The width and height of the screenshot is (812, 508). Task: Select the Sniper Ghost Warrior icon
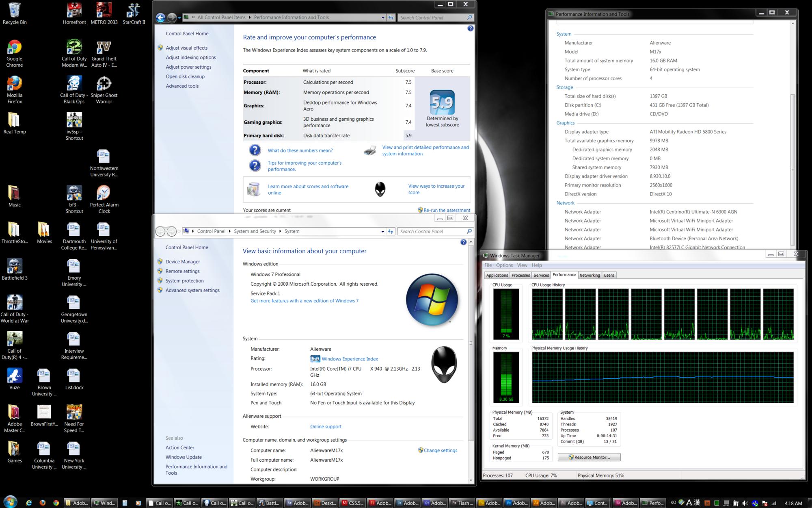pyautogui.click(x=104, y=90)
